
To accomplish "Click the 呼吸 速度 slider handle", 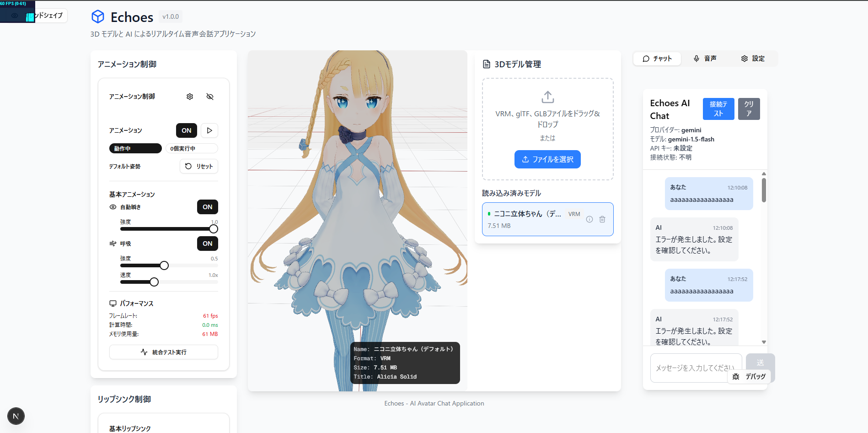I will point(154,282).
